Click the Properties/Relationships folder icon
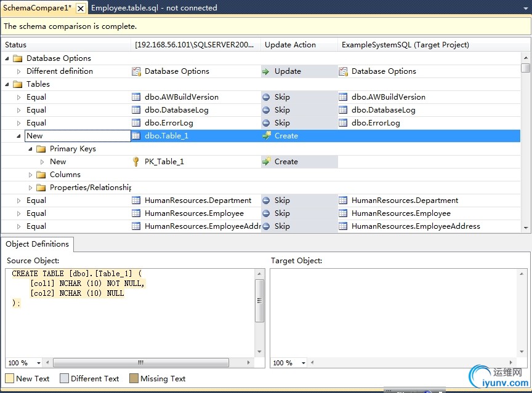The height and width of the screenshot is (393, 532). [x=41, y=188]
